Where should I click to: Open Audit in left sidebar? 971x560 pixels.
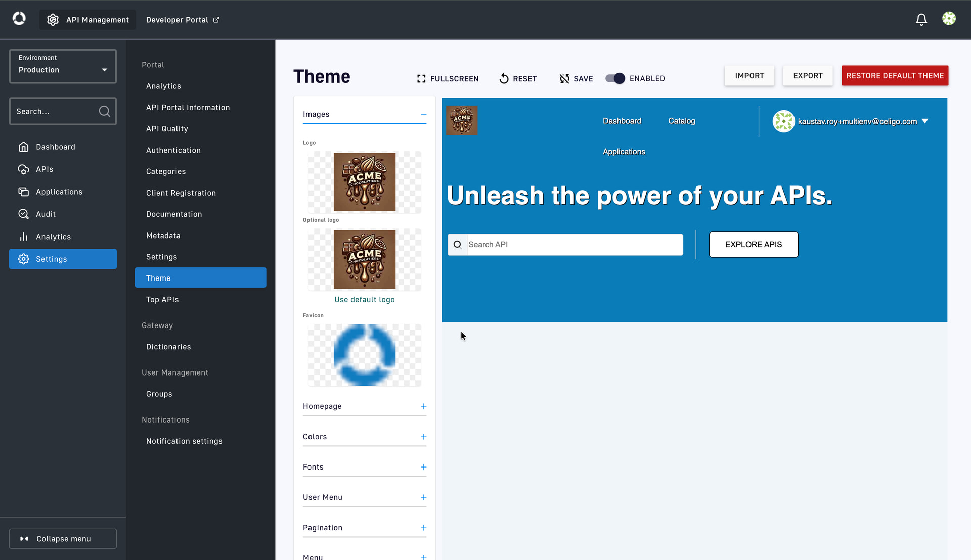coord(46,214)
